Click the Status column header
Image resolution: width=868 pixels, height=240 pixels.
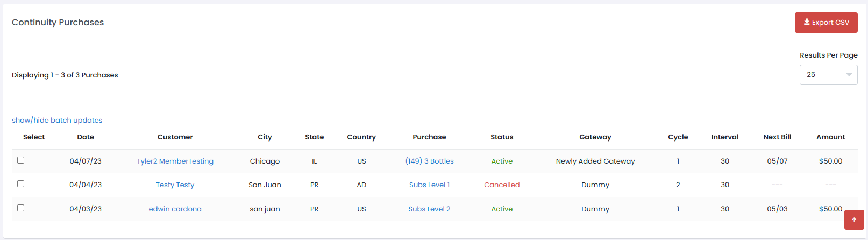[501, 137]
